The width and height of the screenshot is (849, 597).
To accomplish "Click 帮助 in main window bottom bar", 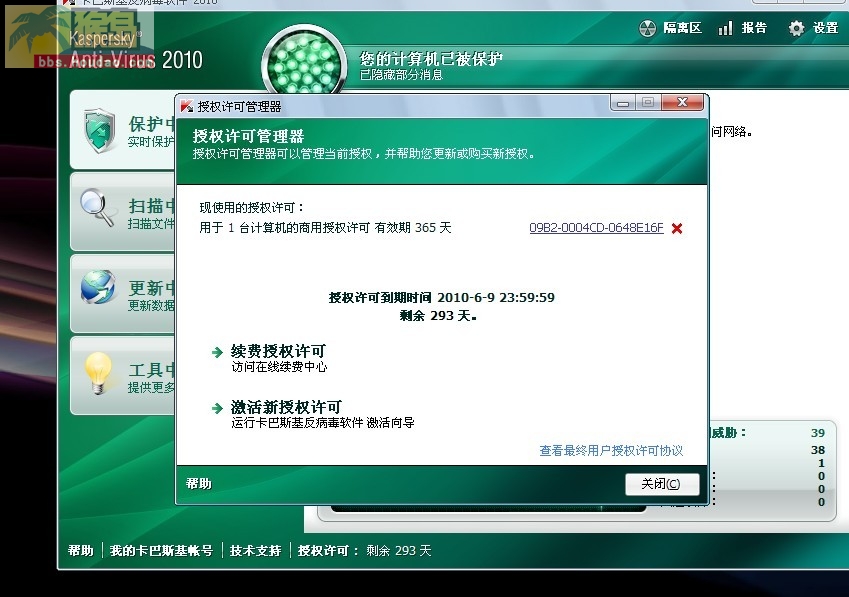I will pyautogui.click(x=81, y=550).
